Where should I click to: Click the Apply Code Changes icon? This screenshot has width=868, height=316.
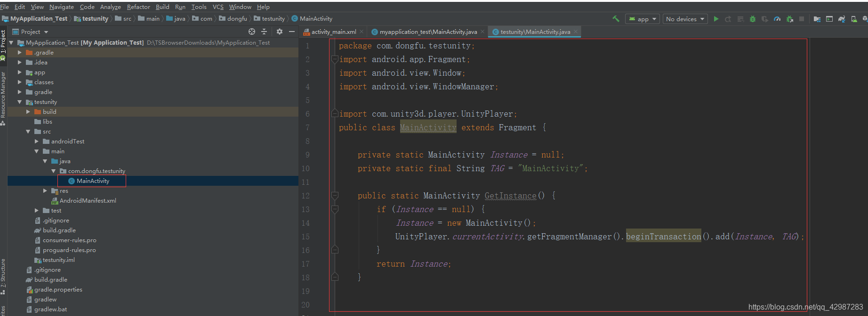(x=740, y=19)
